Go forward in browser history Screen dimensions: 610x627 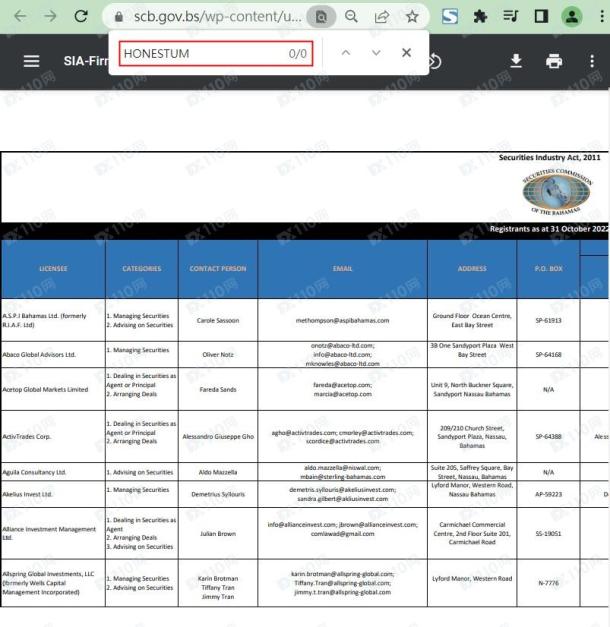click(x=50, y=16)
